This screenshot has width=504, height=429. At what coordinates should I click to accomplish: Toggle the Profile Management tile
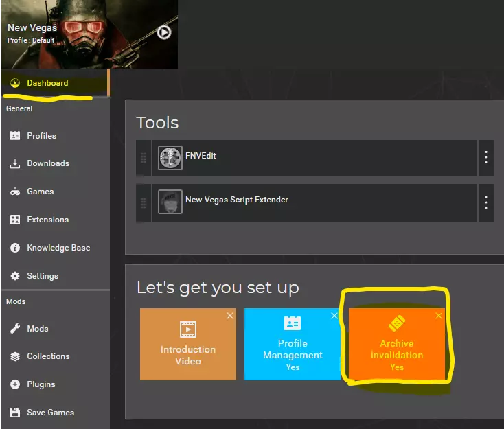tap(293, 344)
